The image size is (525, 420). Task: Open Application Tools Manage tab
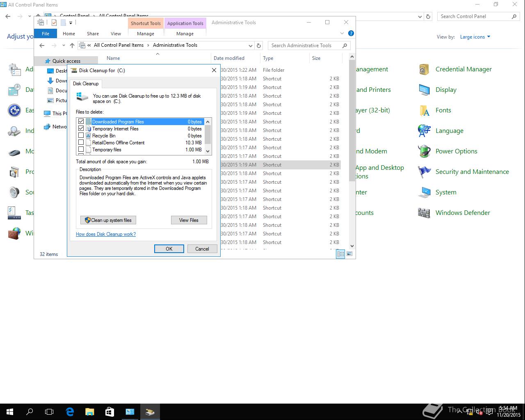click(x=185, y=34)
